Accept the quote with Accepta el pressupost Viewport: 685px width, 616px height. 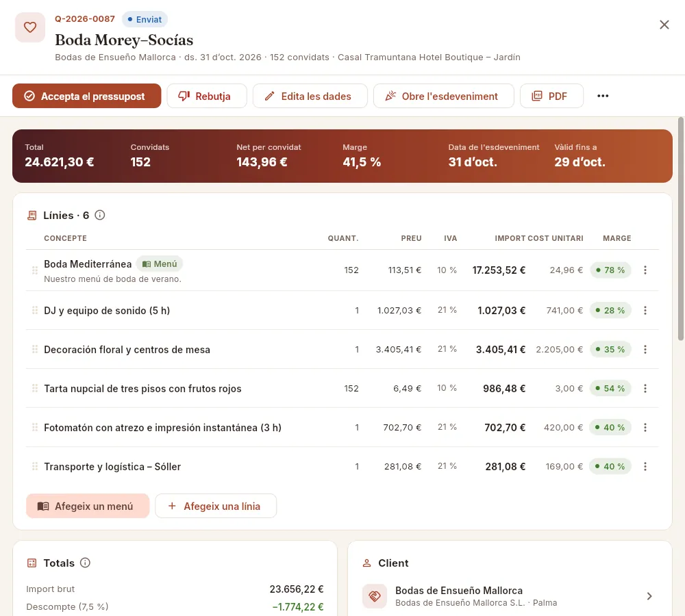pos(86,96)
